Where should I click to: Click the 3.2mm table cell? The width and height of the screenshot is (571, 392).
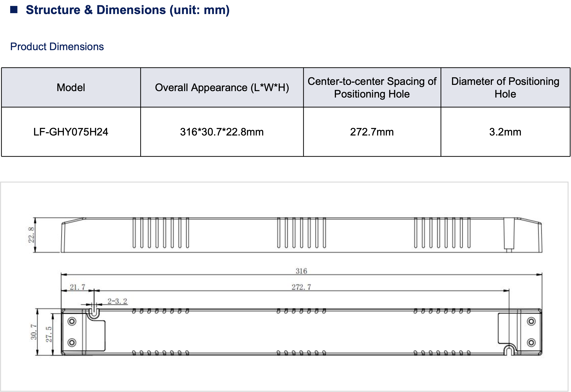[505, 132]
